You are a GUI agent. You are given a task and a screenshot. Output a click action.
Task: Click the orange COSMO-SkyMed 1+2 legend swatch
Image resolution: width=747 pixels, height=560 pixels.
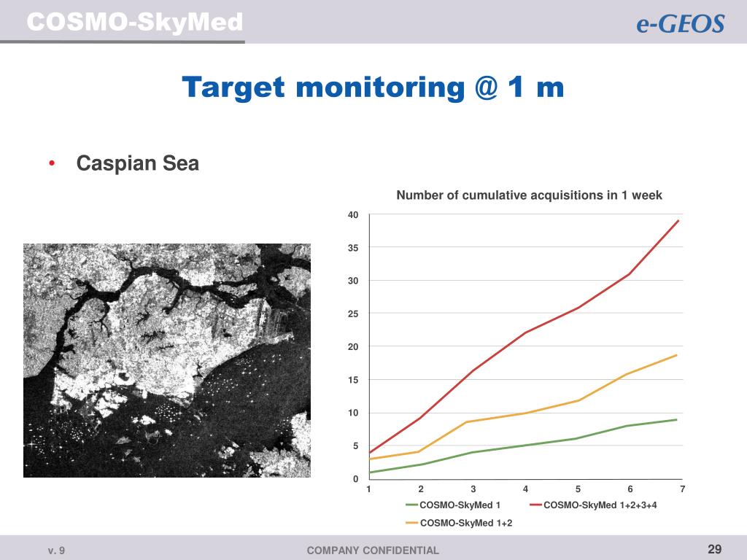(x=411, y=523)
